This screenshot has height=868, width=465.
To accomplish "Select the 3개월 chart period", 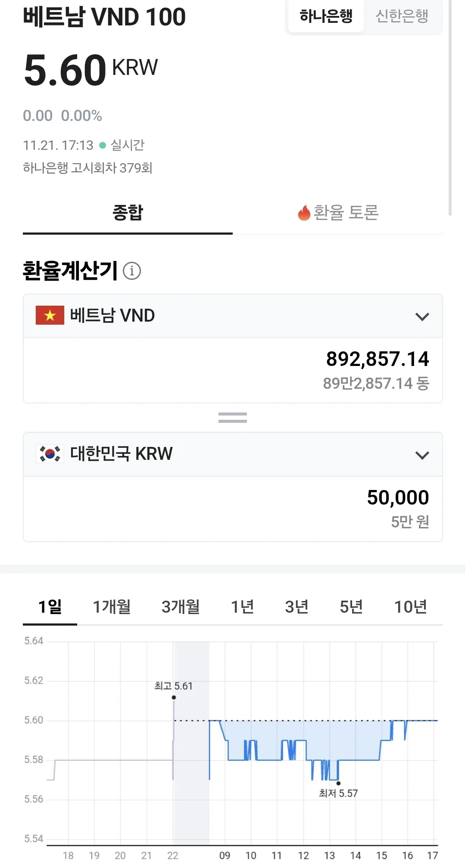I will point(181,607).
